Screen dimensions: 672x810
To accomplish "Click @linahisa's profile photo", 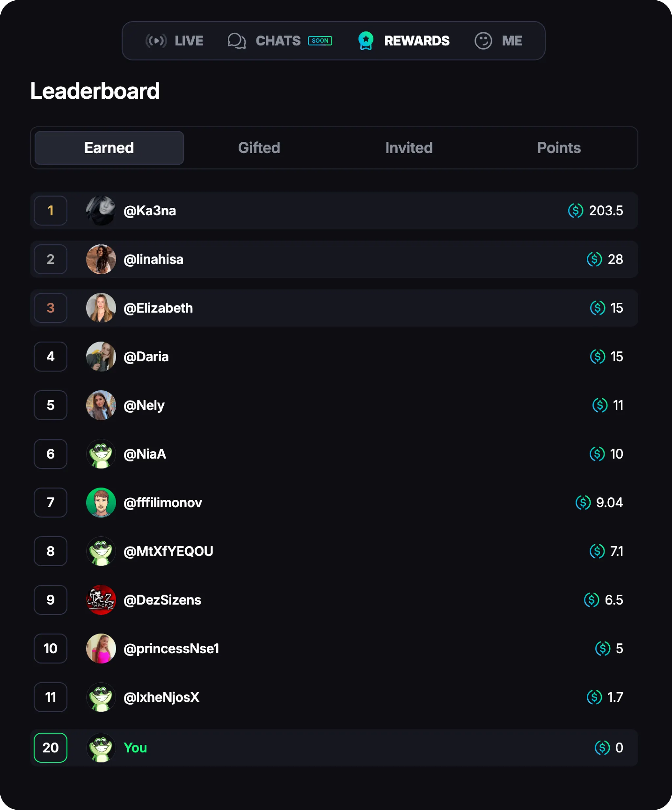I will [101, 259].
